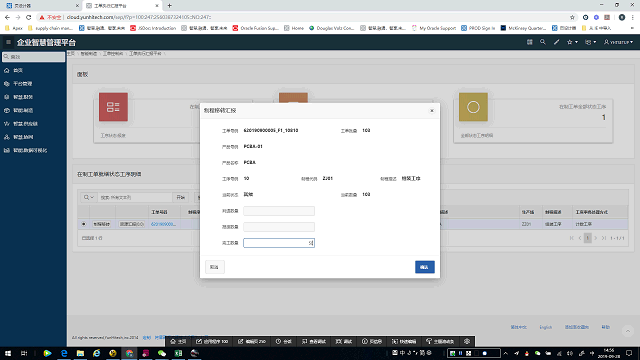Click the home icon in sidebar
The image size is (640, 360).
[x=7, y=71]
